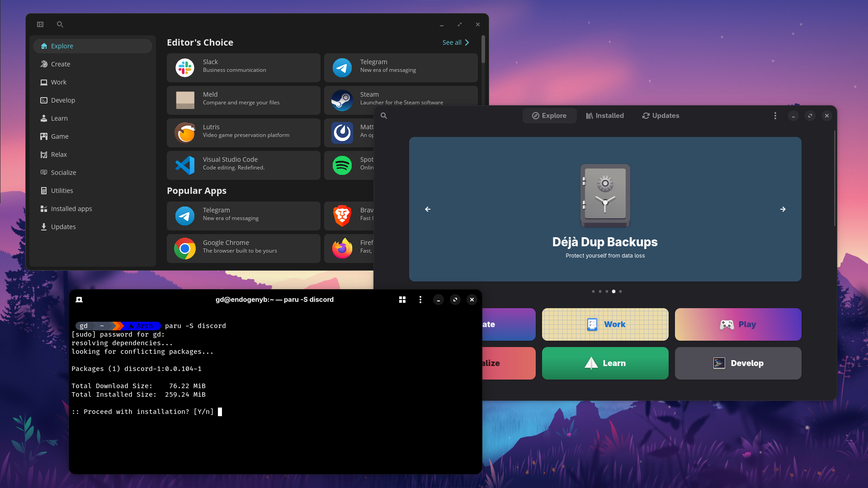Toggle sidebar icon in the software store window
868x488 pixels.
coord(40,24)
